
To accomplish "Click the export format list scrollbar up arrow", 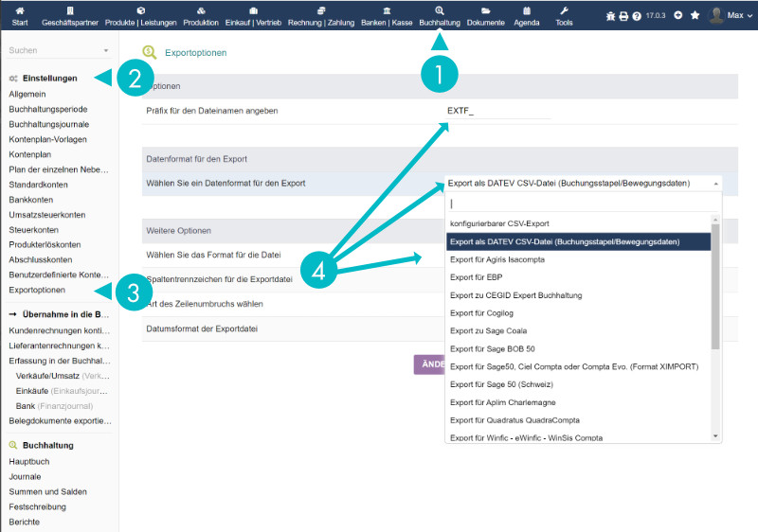I will point(715,220).
